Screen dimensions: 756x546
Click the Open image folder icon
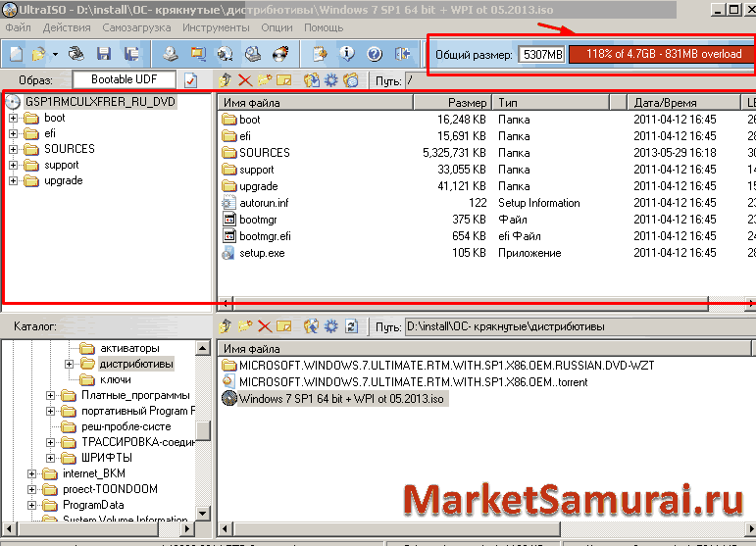[38, 54]
